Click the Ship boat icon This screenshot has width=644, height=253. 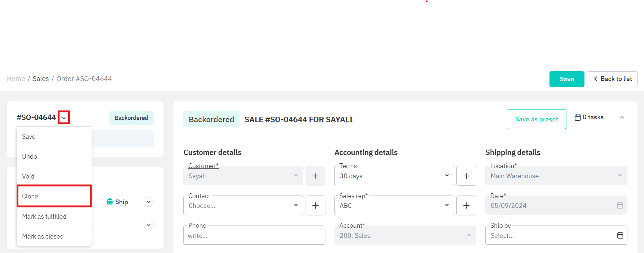point(110,202)
